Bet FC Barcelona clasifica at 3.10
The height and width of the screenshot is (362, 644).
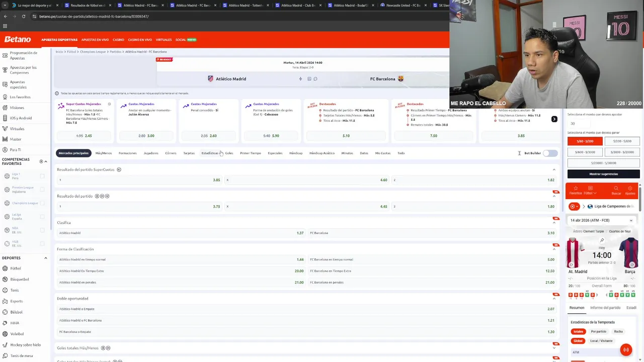click(x=432, y=233)
